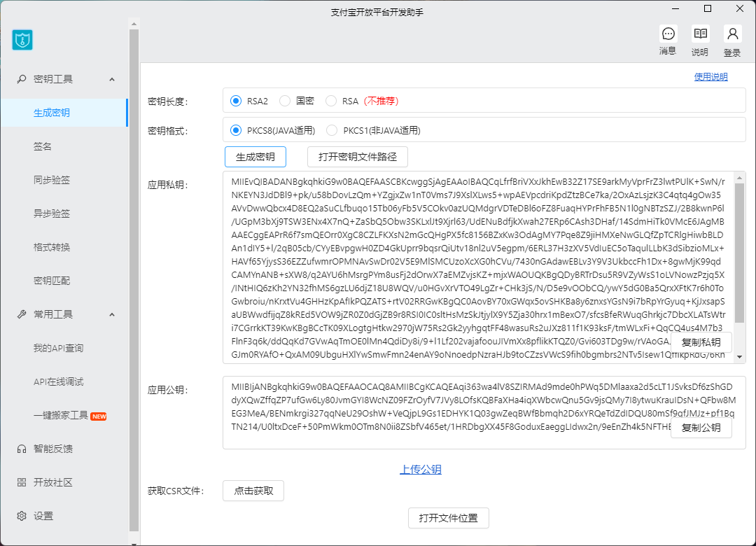Open the 格式转换 sidebar item
Image resolution: width=756 pixels, height=546 pixels.
[64, 247]
